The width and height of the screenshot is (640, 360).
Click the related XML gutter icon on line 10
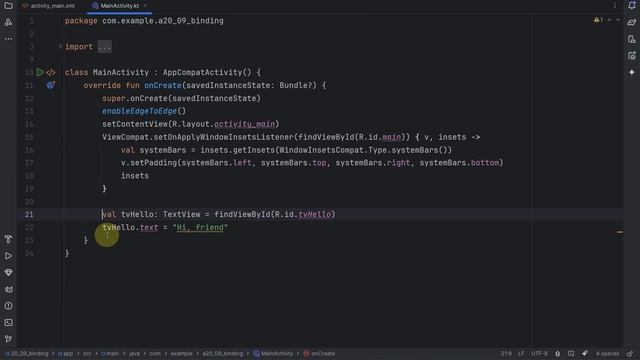pos(51,72)
